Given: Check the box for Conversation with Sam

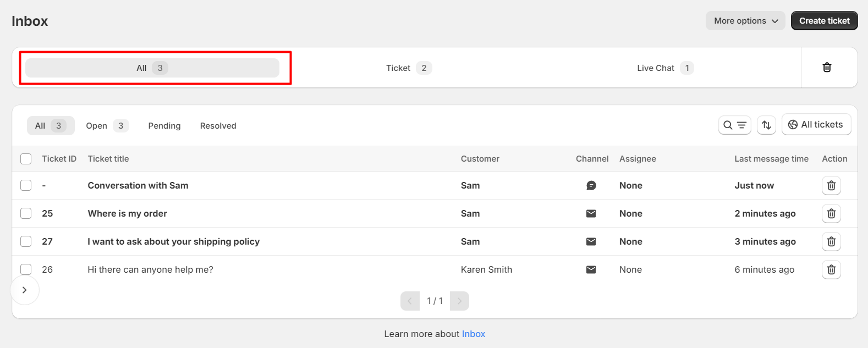Looking at the screenshot, I should click(x=26, y=185).
